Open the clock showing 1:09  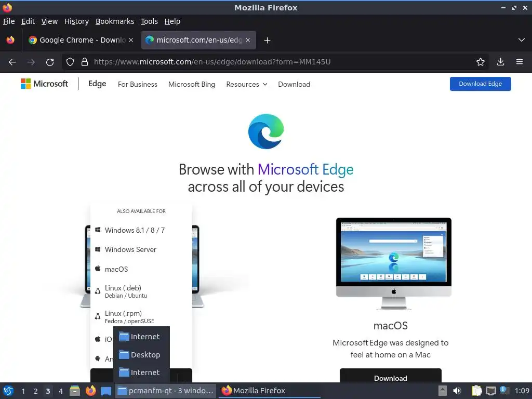point(522,391)
